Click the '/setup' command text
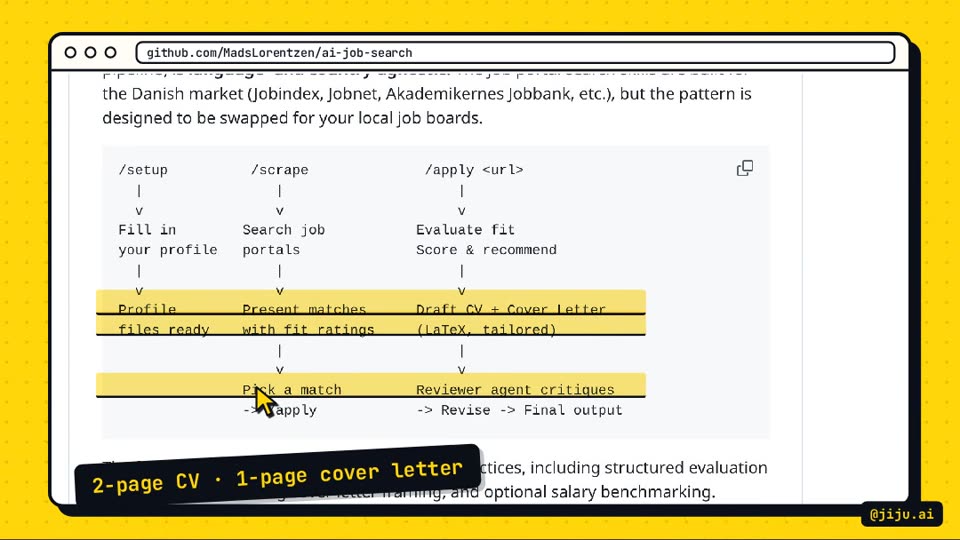This screenshot has width=960, height=540. (x=143, y=170)
